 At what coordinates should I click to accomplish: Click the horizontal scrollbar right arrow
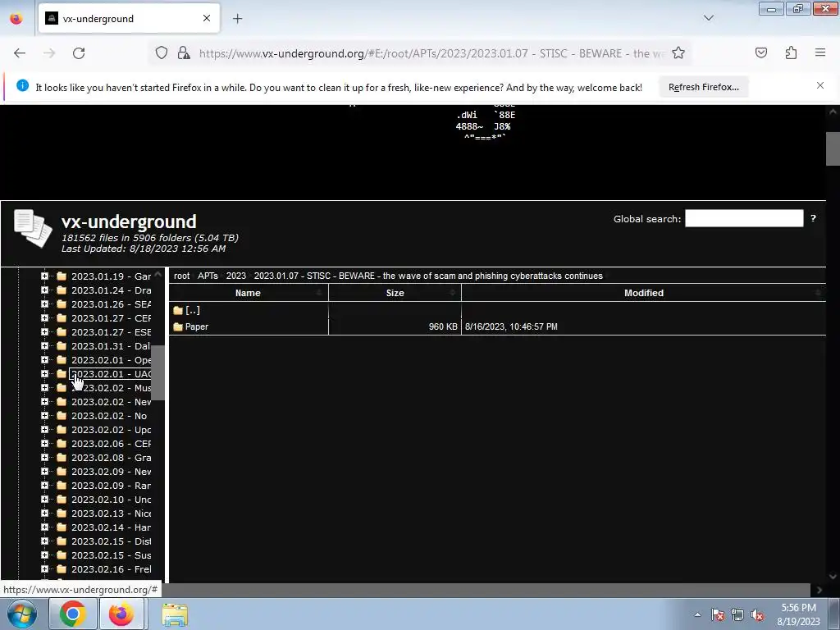click(x=819, y=590)
